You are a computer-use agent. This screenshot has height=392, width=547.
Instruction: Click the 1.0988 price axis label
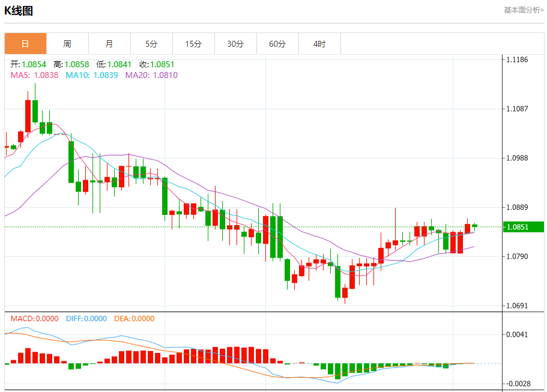tap(517, 158)
